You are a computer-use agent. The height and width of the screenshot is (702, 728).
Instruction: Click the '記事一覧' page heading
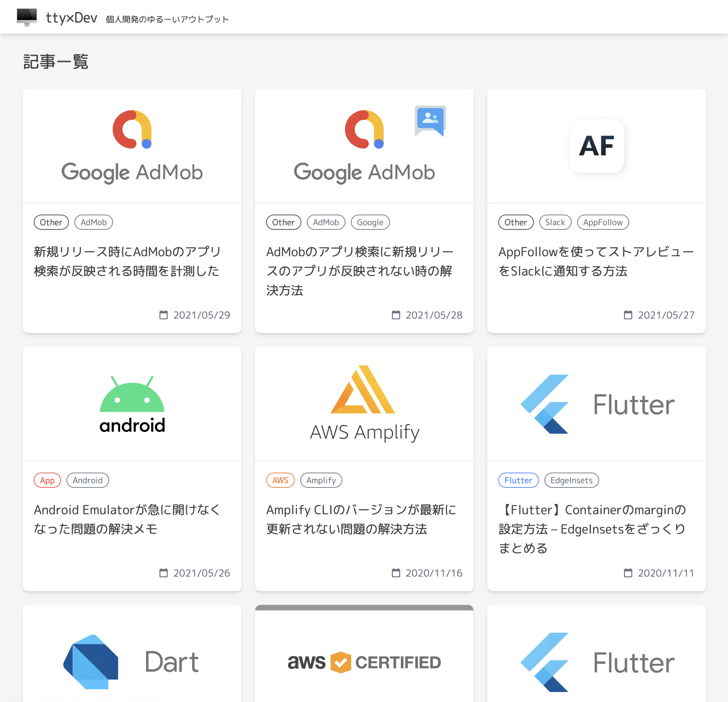tap(56, 61)
